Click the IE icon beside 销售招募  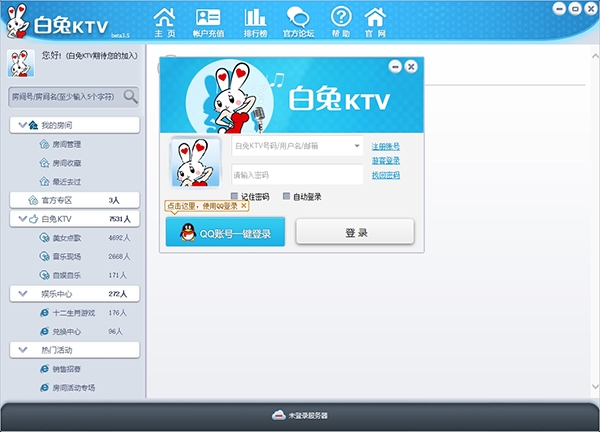[x=44, y=369]
